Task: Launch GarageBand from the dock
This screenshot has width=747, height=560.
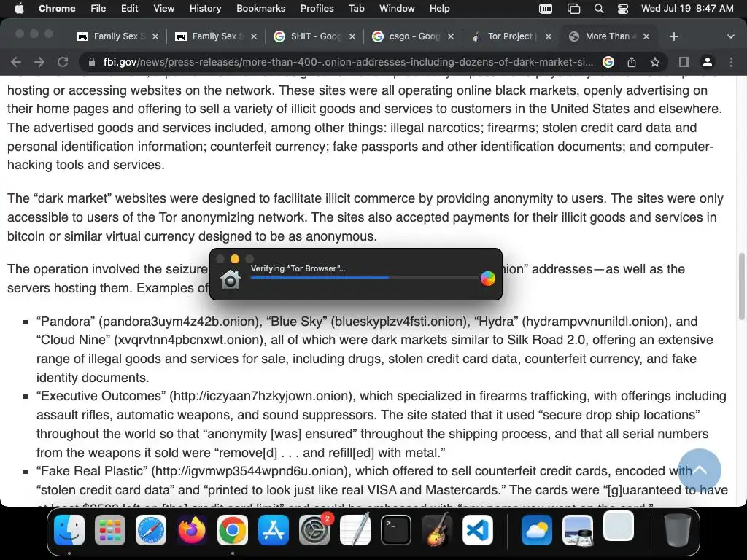Action: [x=437, y=530]
